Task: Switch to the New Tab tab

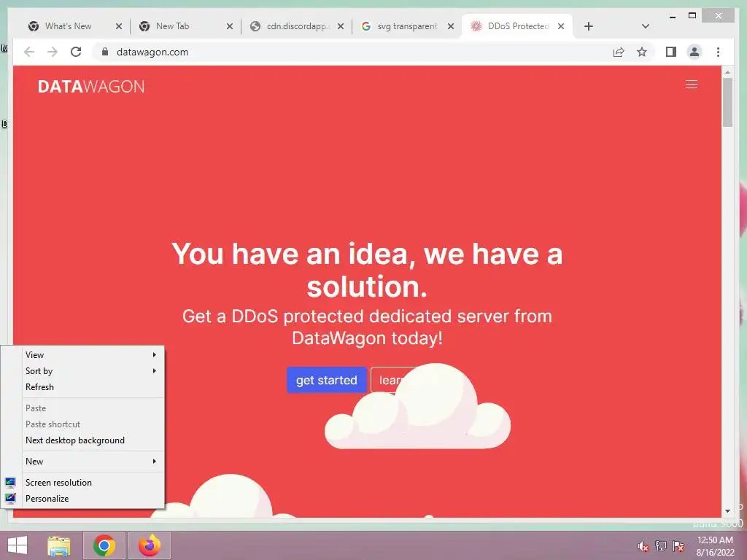Action: 172,26
